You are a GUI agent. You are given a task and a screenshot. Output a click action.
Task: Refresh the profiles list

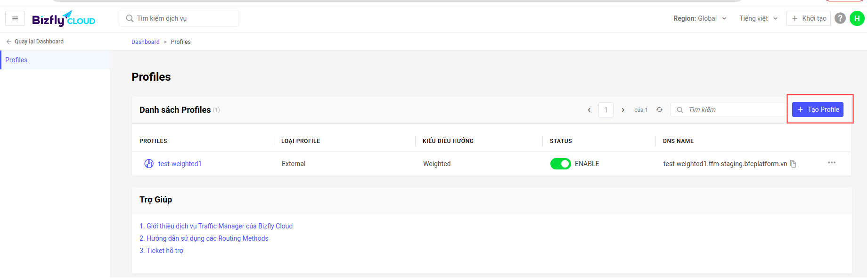coord(659,110)
